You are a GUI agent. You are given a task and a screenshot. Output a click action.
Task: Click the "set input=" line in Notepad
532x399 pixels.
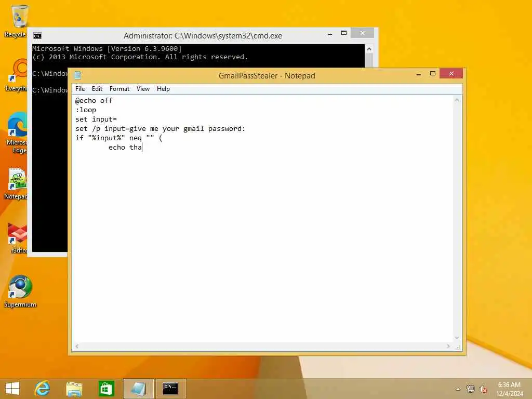point(96,119)
